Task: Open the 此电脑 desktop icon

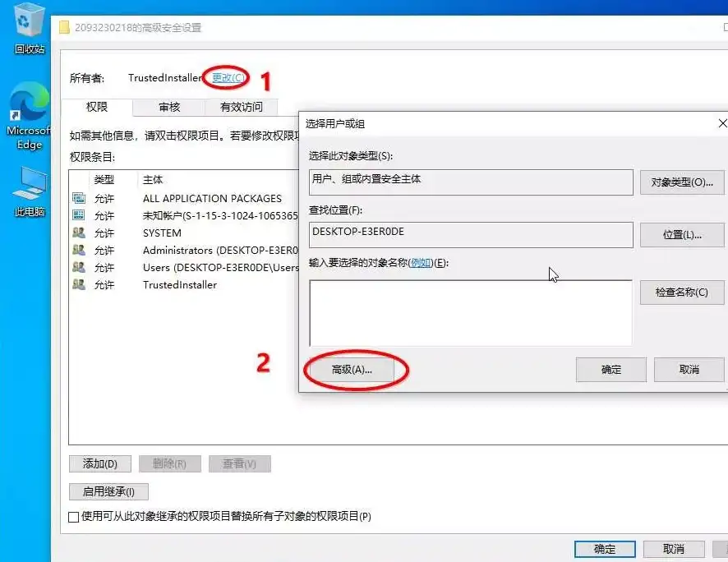Action: click(30, 187)
